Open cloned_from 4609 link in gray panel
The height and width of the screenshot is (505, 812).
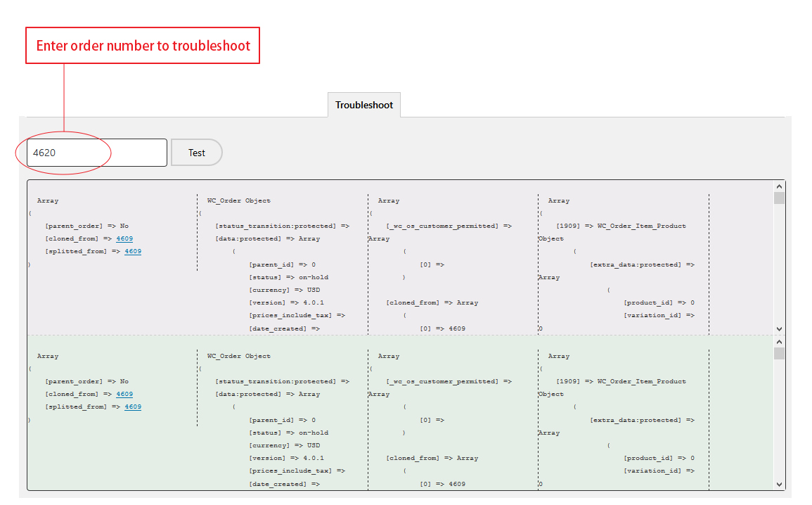tap(124, 238)
